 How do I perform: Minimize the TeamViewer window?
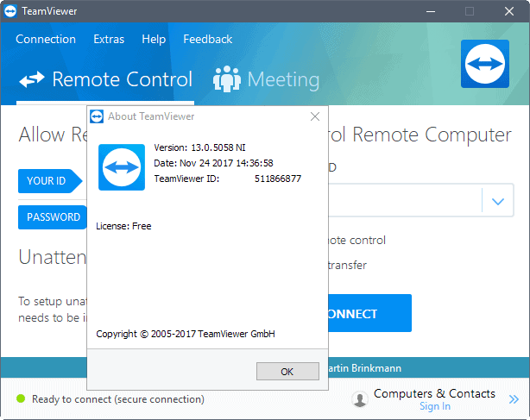pyautogui.click(x=430, y=11)
